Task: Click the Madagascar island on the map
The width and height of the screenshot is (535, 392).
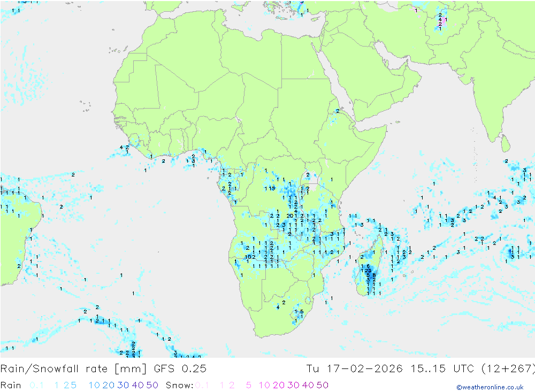Action: click(370, 266)
